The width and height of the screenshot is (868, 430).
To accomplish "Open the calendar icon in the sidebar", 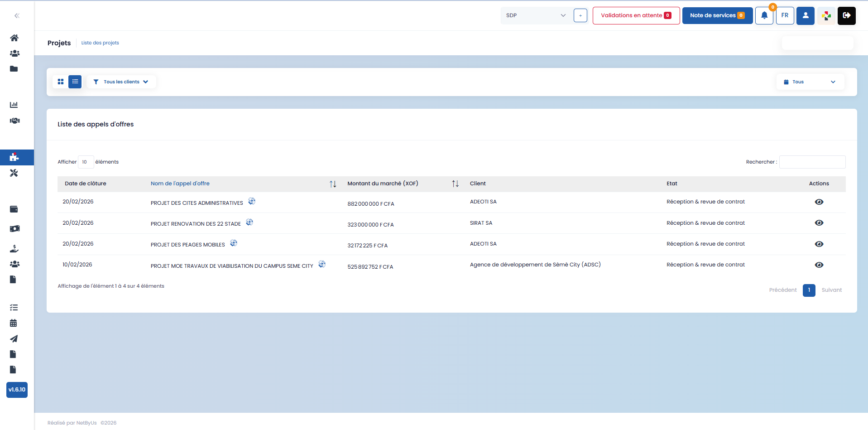I will point(14,323).
